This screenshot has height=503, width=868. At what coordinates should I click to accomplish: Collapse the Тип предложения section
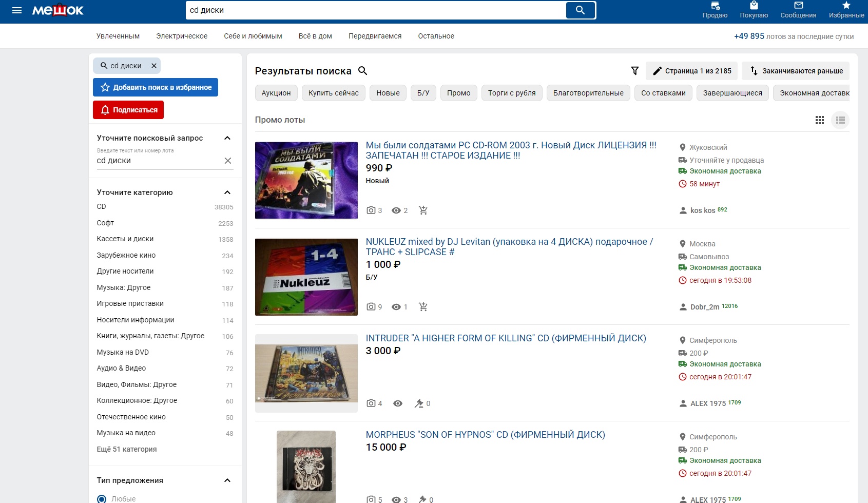click(227, 480)
